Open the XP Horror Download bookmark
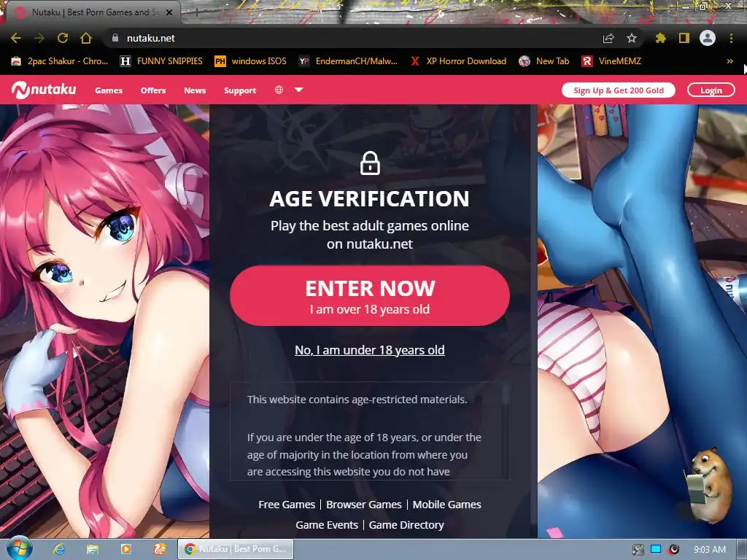 (458, 61)
